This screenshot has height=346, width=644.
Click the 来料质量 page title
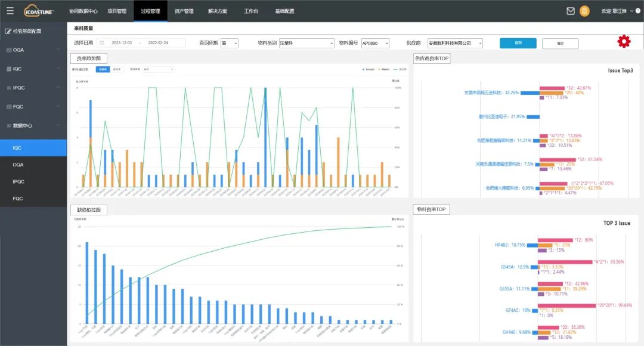(x=83, y=29)
